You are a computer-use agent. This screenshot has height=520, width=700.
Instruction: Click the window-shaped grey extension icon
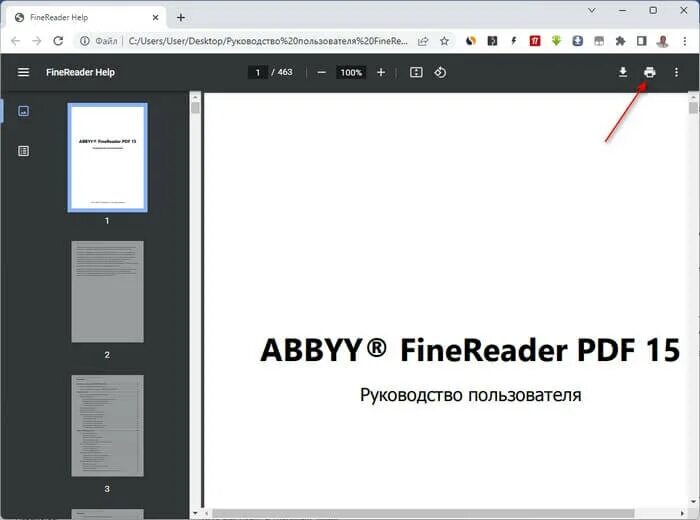tap(599, 41)
